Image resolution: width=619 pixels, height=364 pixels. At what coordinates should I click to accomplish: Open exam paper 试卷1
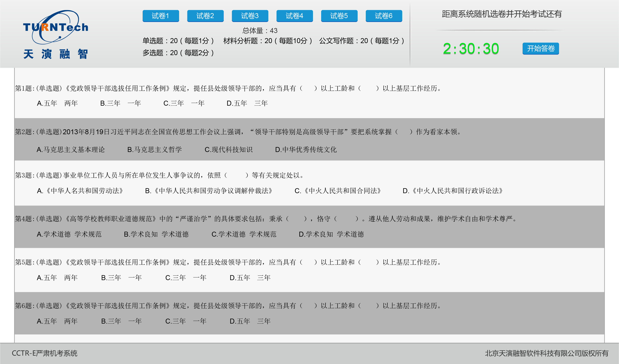(161, 16)
